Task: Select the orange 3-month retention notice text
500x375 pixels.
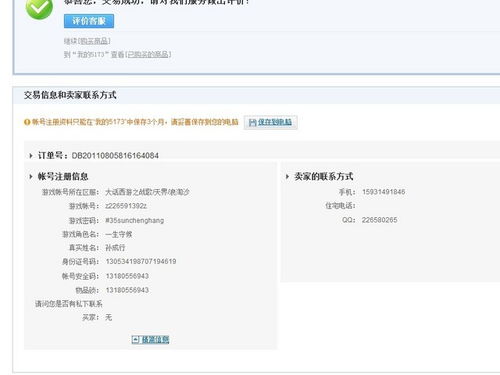Action: point(135,122)
